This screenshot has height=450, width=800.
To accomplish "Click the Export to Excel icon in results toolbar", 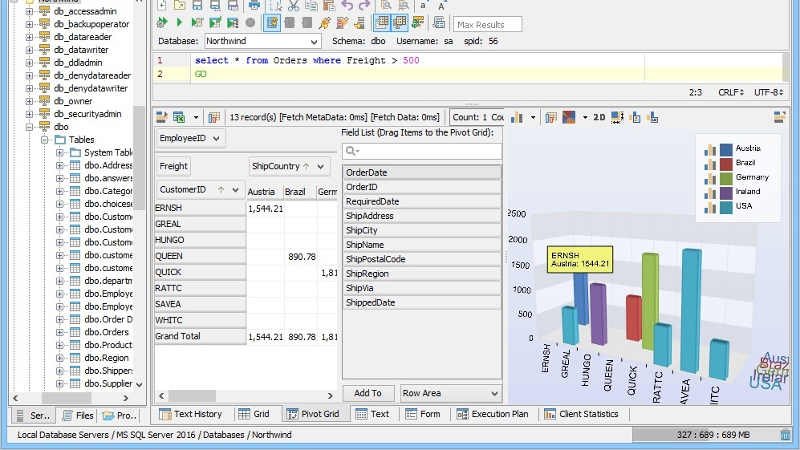I will [179, 117].
